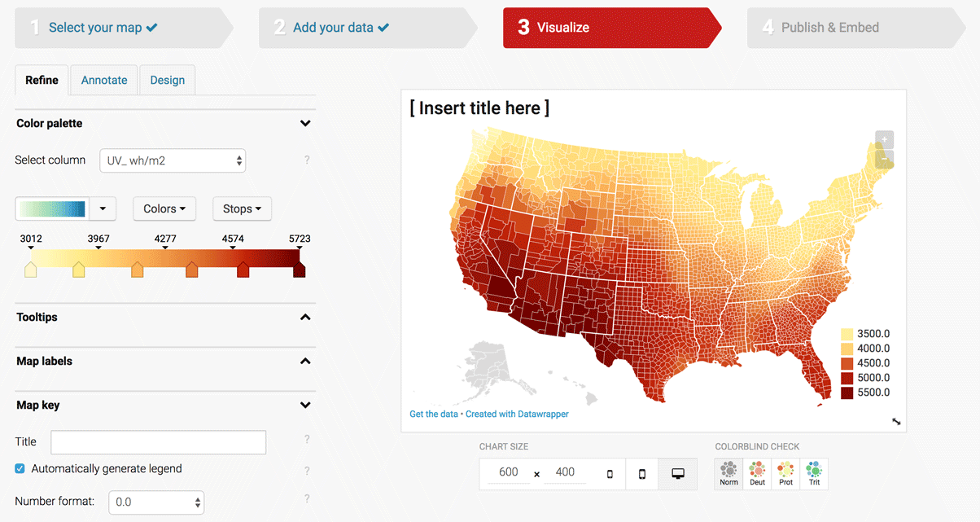This screenshot has width=980, height=522.
Task: Select the small mobile preview size icon
Action: click(x=610, y=474)
